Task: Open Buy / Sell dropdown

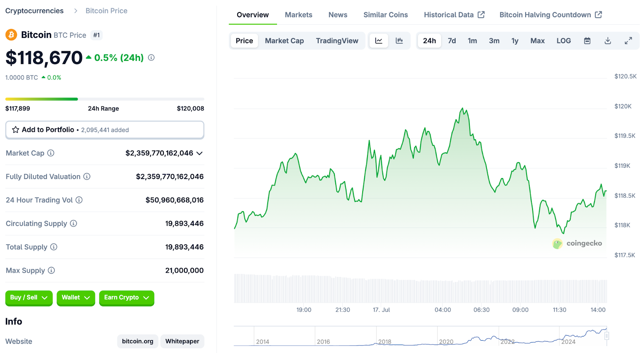Action: point(29,298)
